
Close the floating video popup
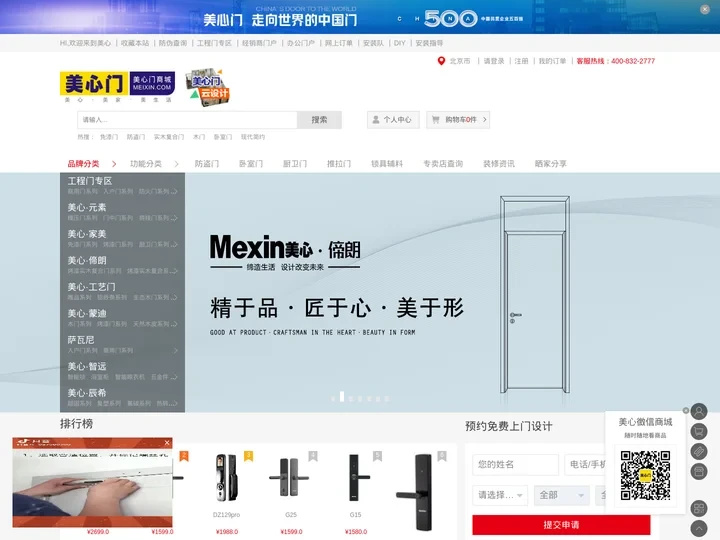[167, 443]
